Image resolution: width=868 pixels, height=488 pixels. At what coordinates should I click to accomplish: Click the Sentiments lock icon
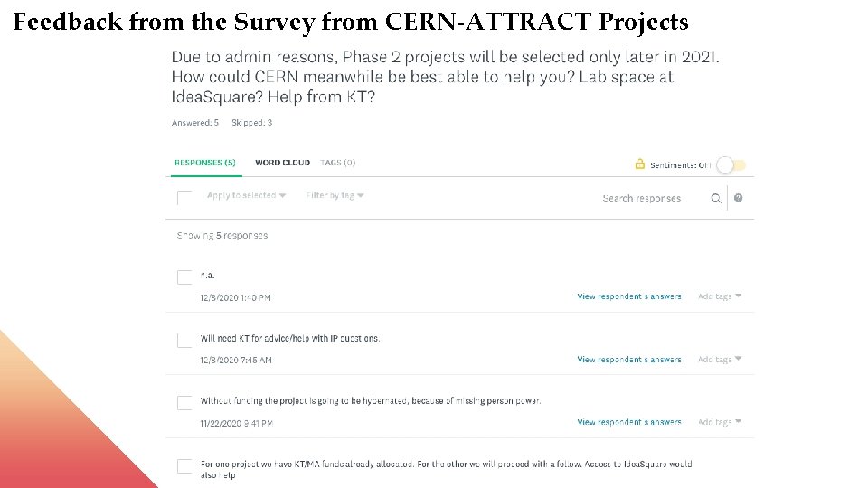[640, 164]
